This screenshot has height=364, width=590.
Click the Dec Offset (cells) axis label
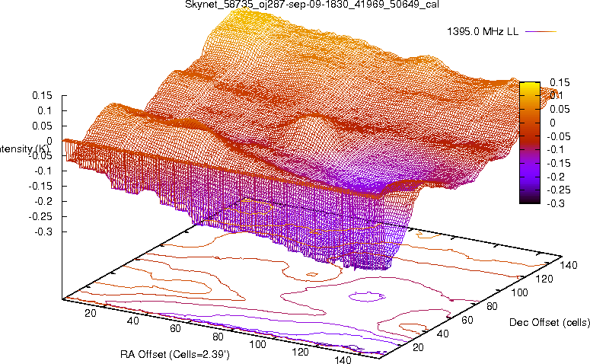pos(550,322)
